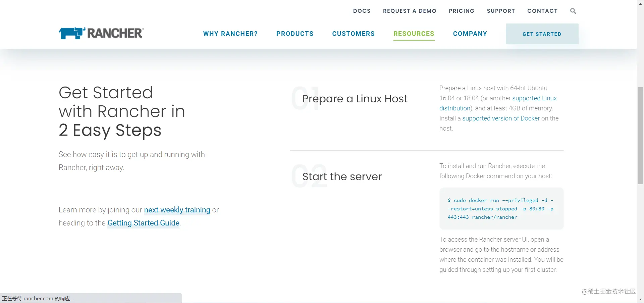The height and width of the screenshot is (303, 644).
Task: Open the RESOURCES menu
Action: click(x=414, y=34)
